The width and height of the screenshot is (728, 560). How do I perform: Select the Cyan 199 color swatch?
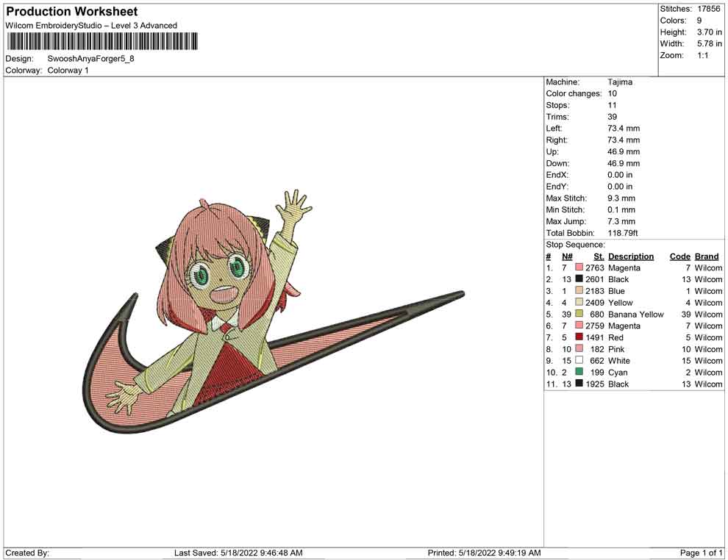point(579,372)
